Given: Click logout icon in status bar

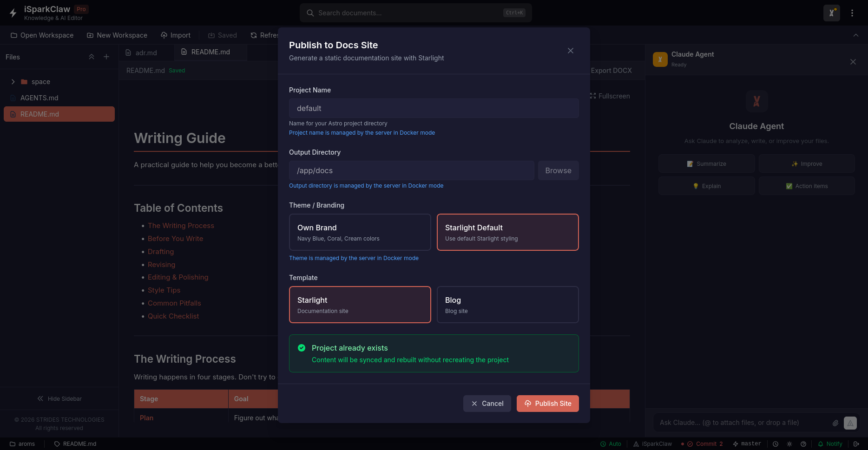Looking at the screenshot, I should [x=856, y=444].
